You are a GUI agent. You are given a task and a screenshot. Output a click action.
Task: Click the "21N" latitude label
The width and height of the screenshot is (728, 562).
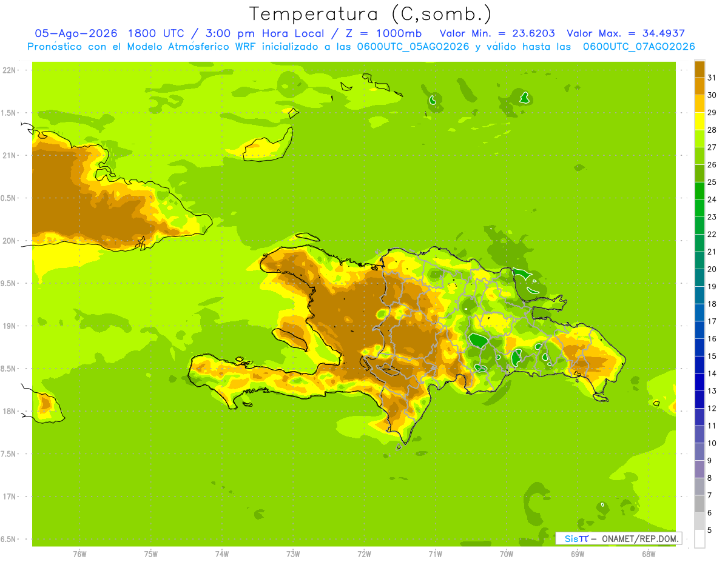pos(9,155)
